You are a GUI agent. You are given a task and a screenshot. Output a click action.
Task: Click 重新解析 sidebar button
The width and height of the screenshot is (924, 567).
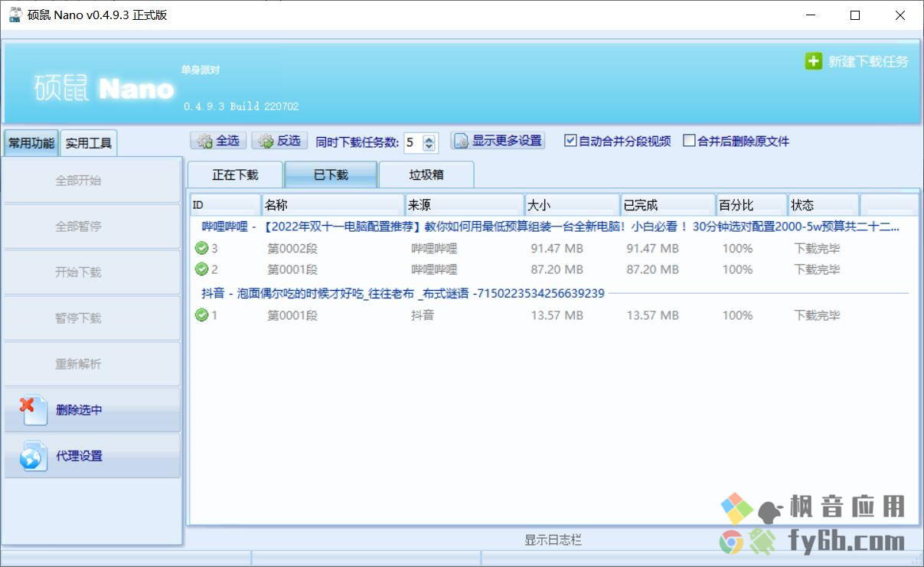[93, 364]
